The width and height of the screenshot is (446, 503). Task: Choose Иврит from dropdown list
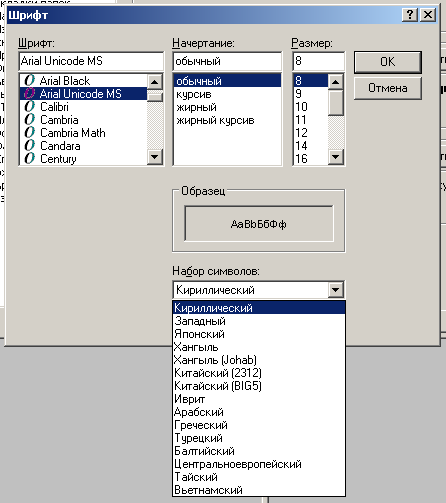(259, 399)
